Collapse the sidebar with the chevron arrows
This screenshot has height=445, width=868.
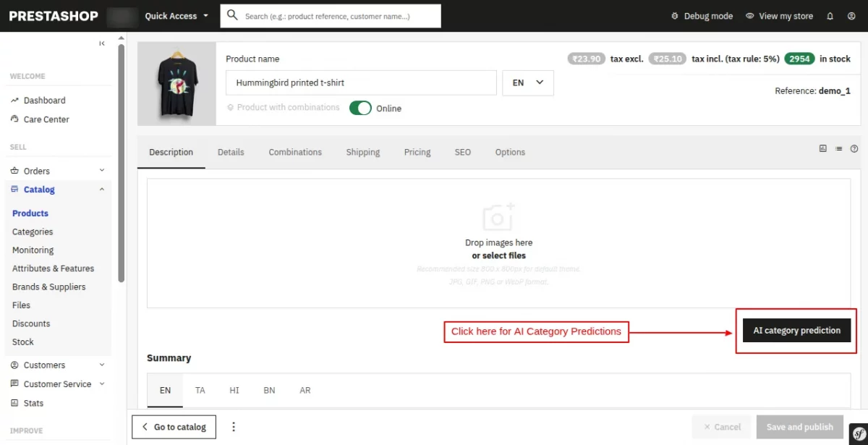pos(102,43)
